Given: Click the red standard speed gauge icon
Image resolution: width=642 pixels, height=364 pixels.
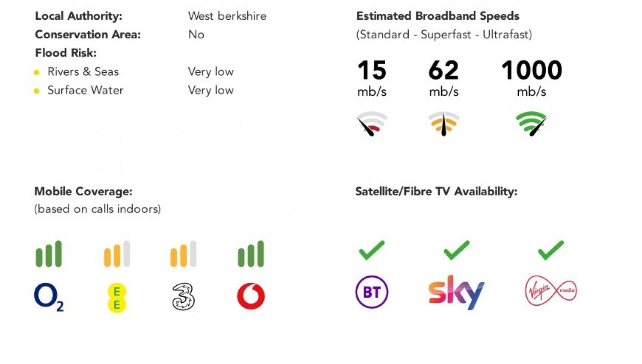Looking at the screenshot, I should (372, 124).
